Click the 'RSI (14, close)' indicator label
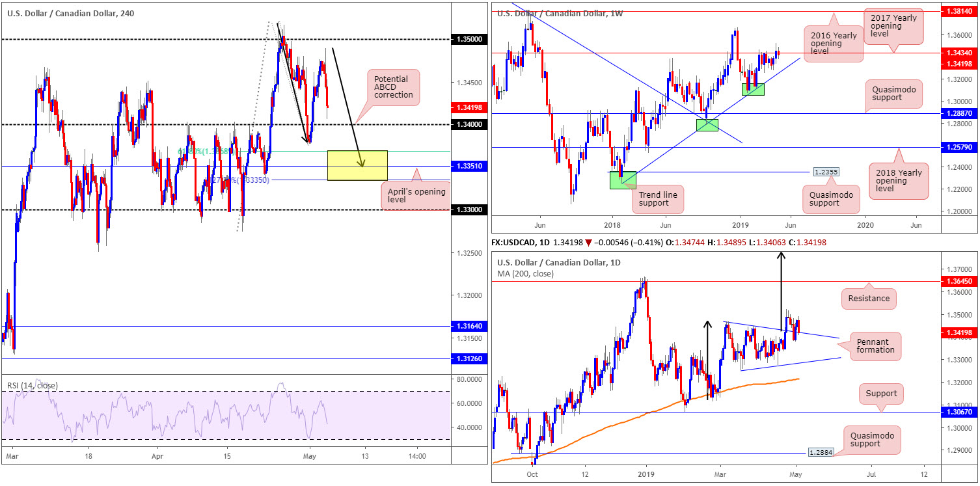The width and height of the screenshot is (980, 486). 33,385
